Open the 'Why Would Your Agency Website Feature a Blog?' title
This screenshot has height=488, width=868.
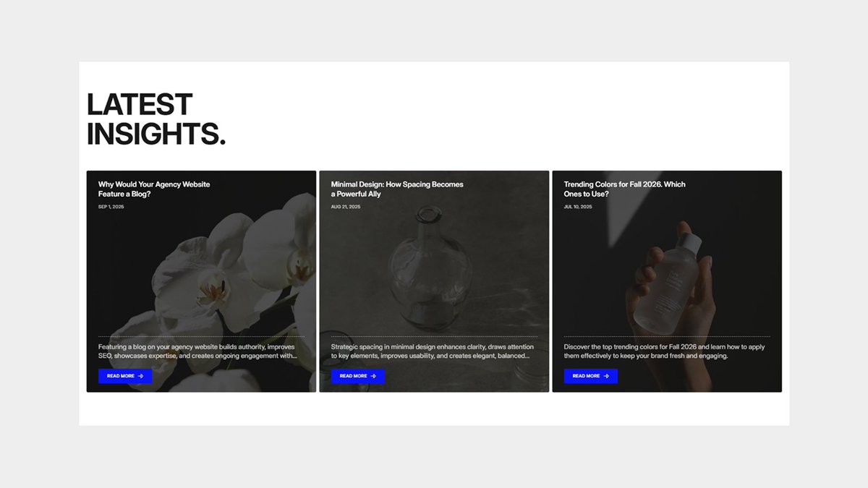click(x=154, y=189)
